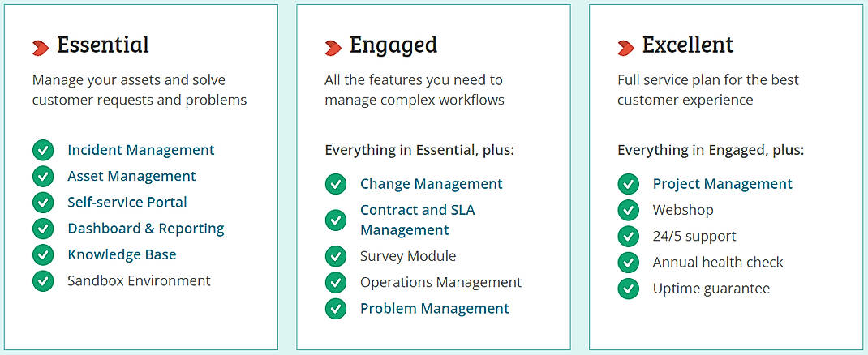Click the green checkmark next to Webshop

[x=629, y=211]
